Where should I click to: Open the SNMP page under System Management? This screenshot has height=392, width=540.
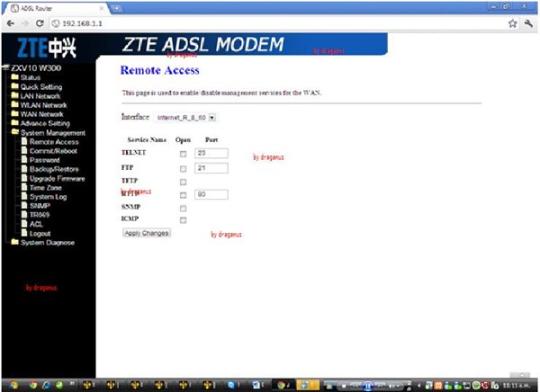click(x=40, y=206)
